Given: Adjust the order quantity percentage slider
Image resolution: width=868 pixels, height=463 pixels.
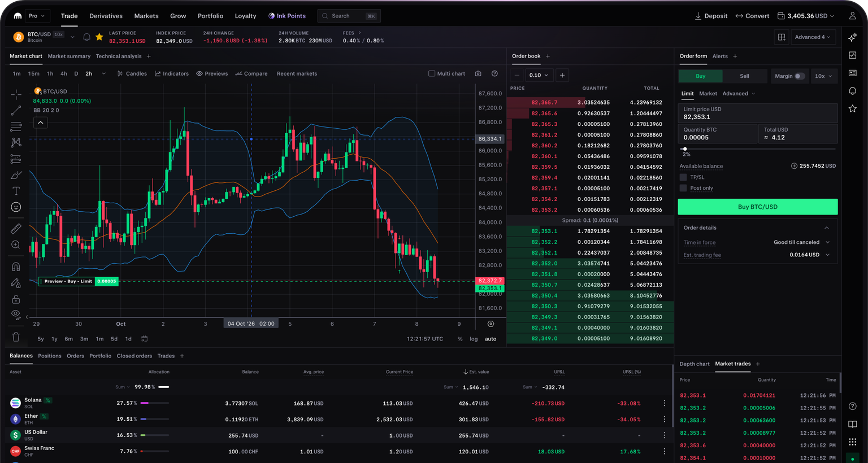Looking at the screenshot, I should coord(685,149).
